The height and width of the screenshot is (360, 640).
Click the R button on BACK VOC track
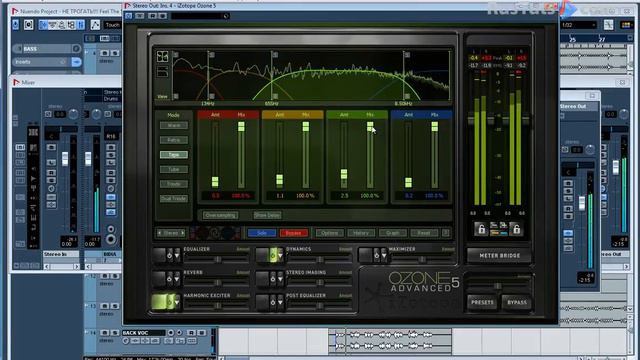point(191,333)
